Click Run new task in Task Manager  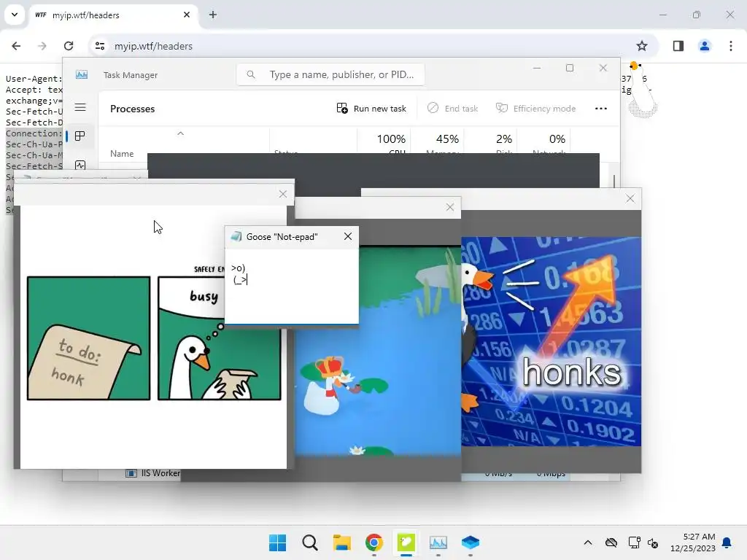click(x=371, y=109)
